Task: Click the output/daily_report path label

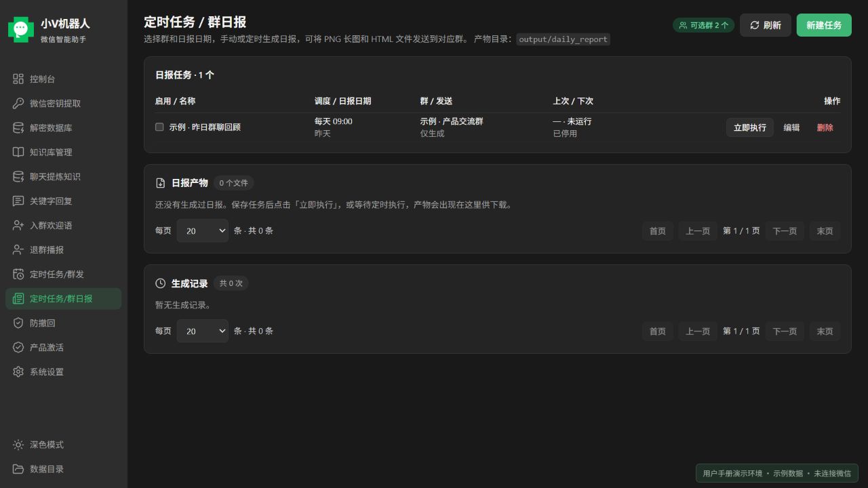Action: 564,39
